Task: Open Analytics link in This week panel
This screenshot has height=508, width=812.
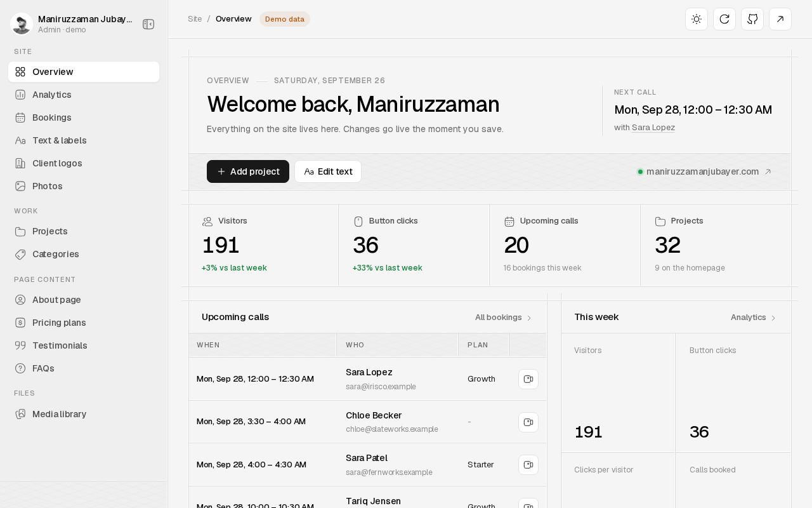Action: 754,317
